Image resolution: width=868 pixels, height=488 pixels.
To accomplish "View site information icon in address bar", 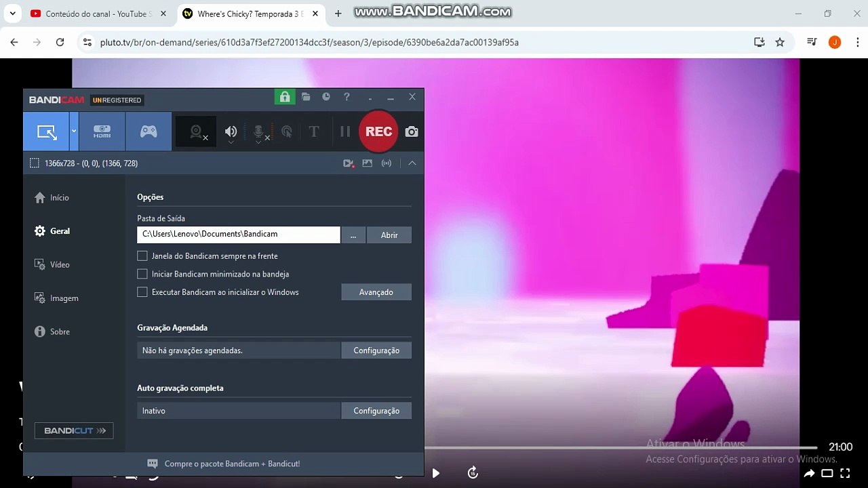I will click(87, 42).
